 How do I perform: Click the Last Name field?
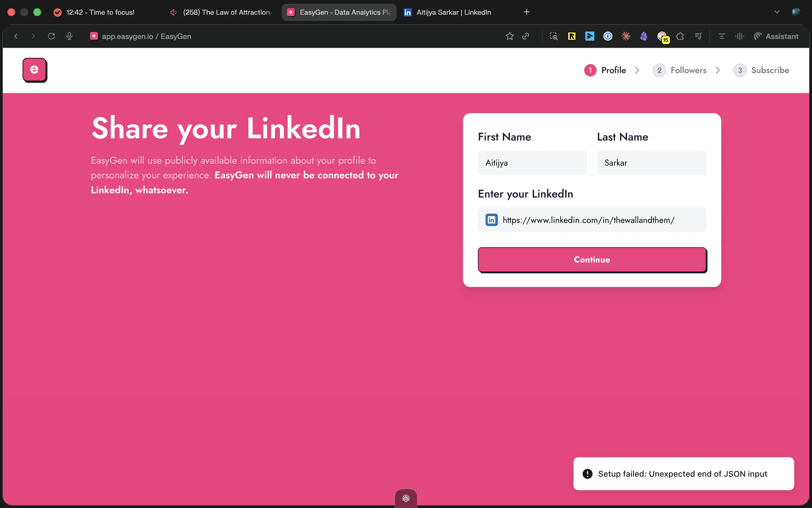(651, 163)
